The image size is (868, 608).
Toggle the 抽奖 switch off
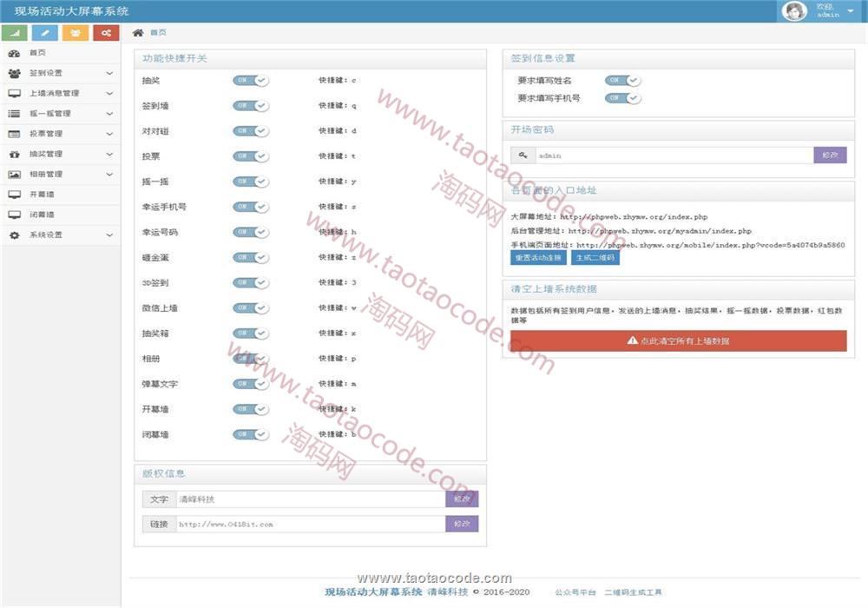coord(251,80)
